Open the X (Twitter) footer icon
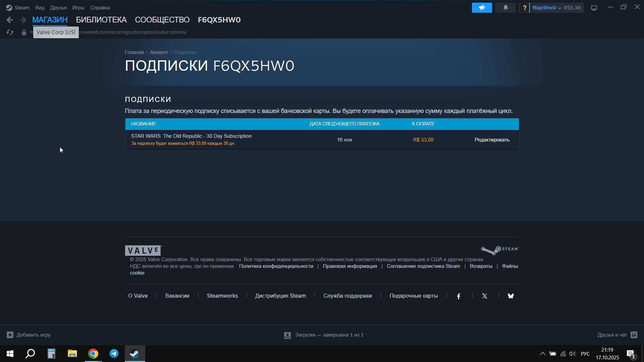This screenshot has height=362, width=644. pos(485,296)
